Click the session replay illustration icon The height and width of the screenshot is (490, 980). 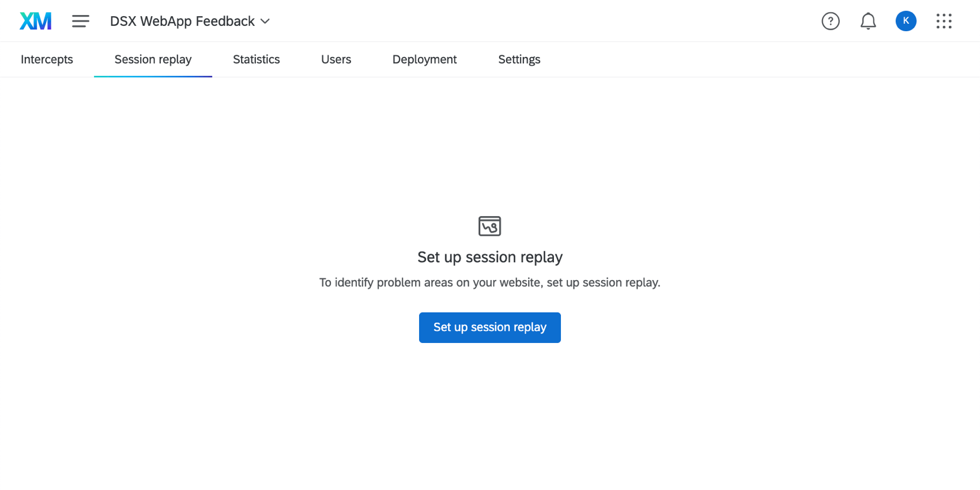(490, 226)
